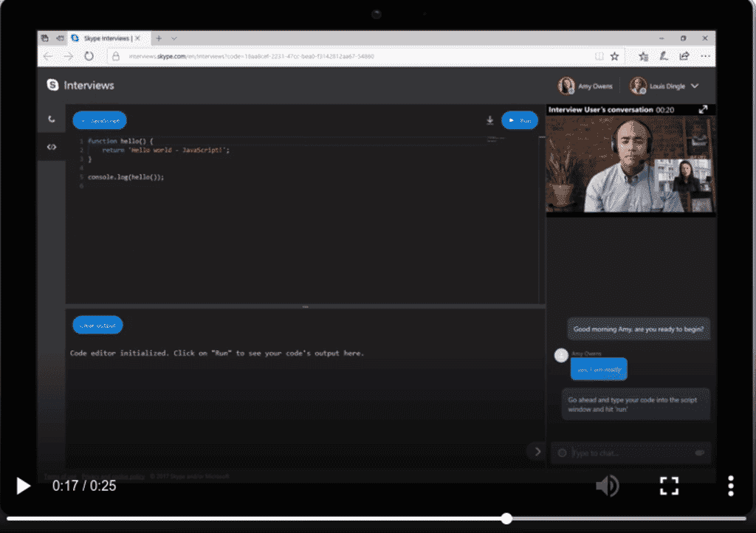The image size is (756, 533).
Task: Click the Type to chat input field
Action: [632, 453]
